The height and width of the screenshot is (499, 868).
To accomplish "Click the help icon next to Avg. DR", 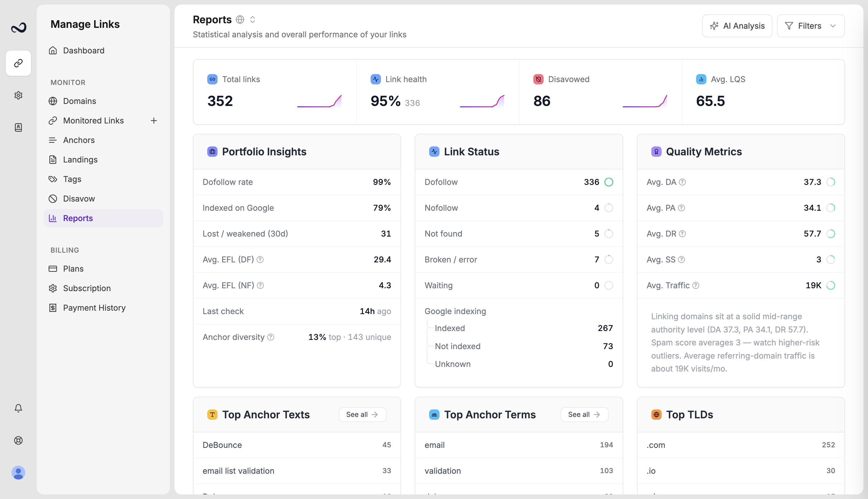I will pos(682,234).
